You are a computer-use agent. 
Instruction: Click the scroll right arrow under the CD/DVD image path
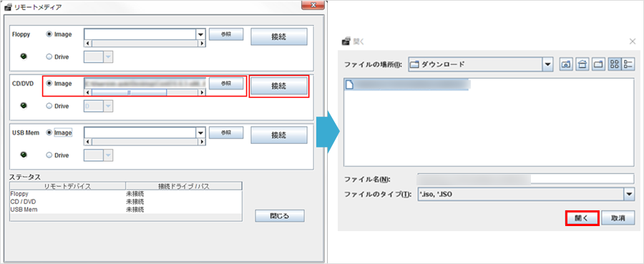pos(202,93)
